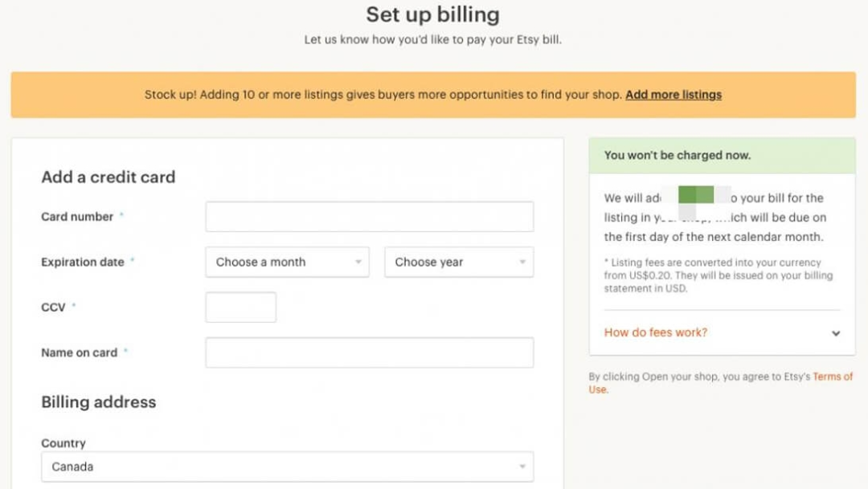Image resolution: width=868 pixels, height=489 pixels.
Task: Click the CCV field label
Action: point(53,308)
